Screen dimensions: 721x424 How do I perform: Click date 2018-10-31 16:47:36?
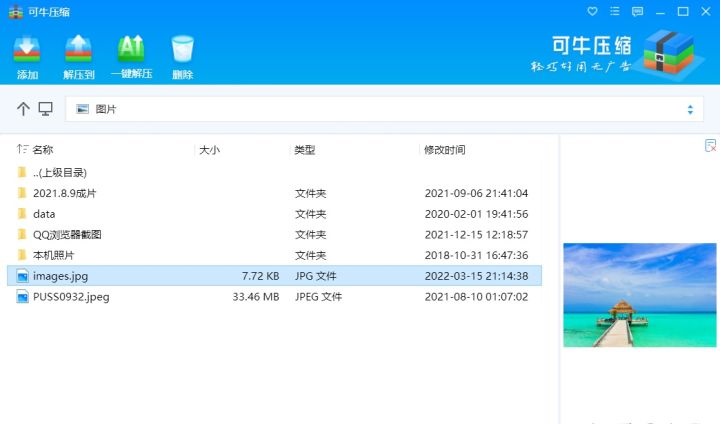(476, 255)
